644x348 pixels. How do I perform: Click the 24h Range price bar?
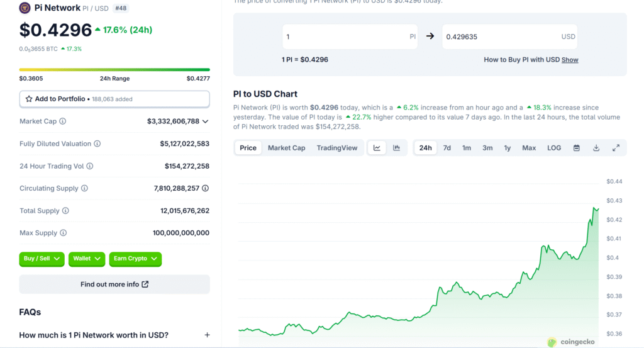tap(114, 70)
